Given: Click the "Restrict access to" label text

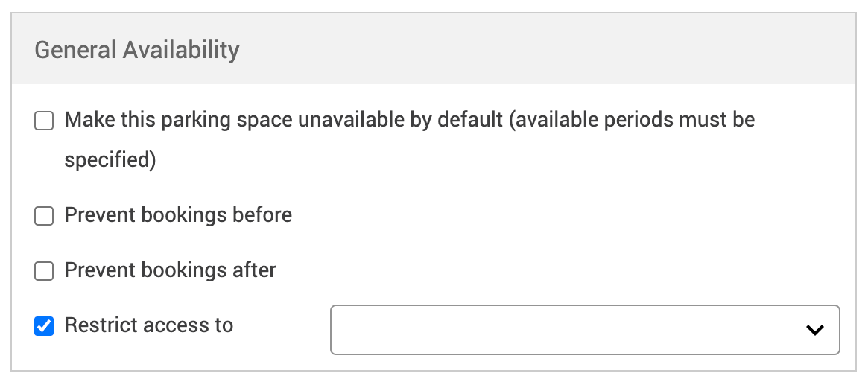Looking at the screenshot, I should click(x=149, y=325).
